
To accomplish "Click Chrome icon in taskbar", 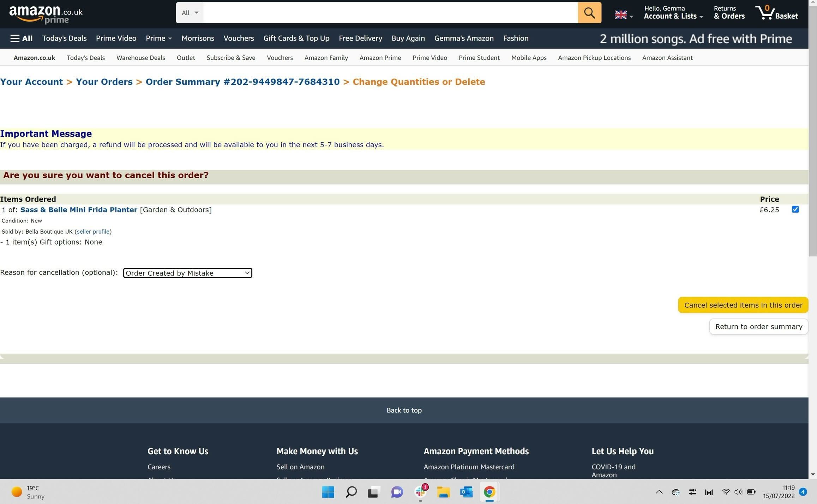I will pyautogui.click(x=489, y=492).
